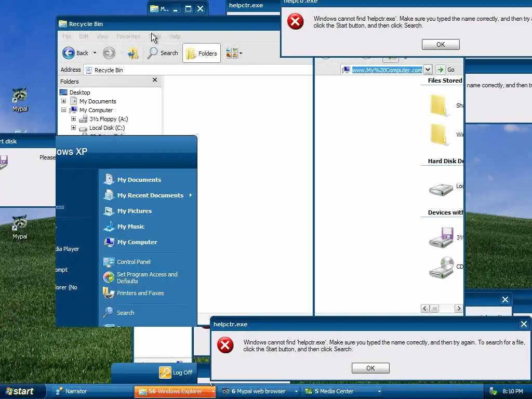Expand Local Disk (C:) tree node

[x=73, y=128]
